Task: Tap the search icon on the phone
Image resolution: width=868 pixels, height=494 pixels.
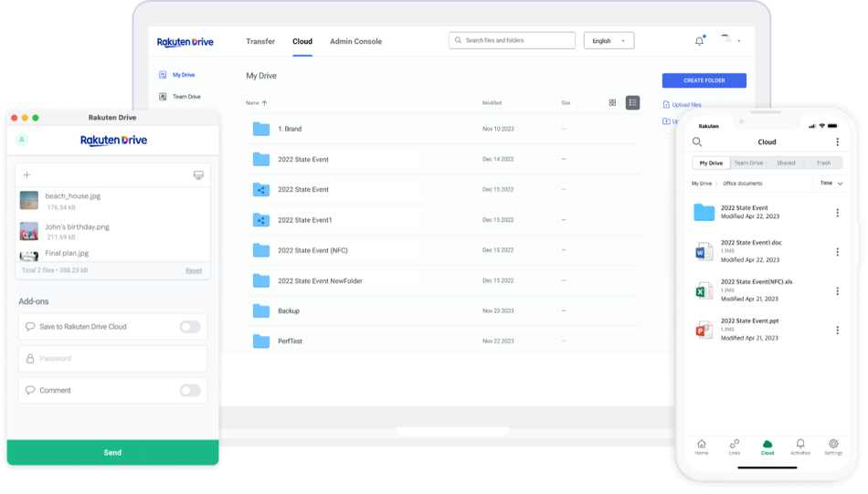Action: (x=697, y=142)
